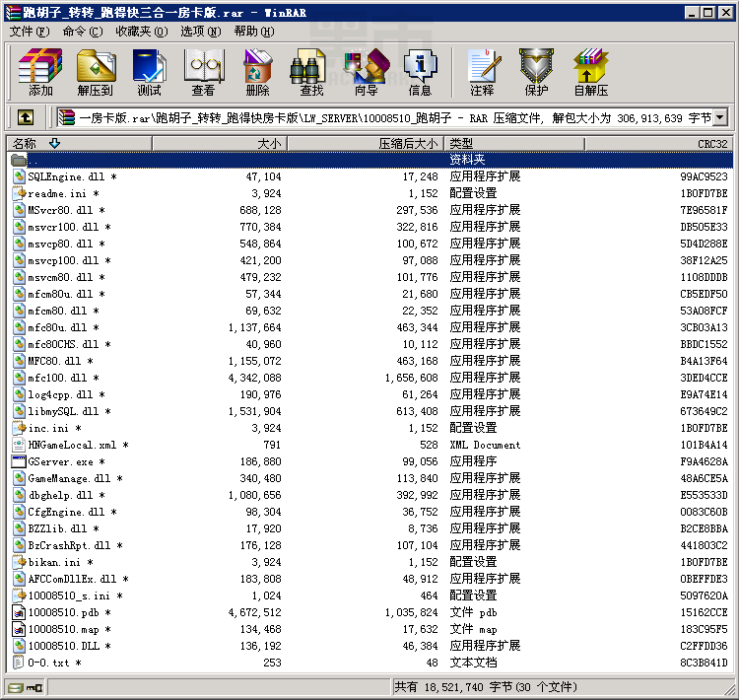Select the 10008510_s.ini file row
The width and height of the screenshot is (739, 700).
tap(369, 595)
